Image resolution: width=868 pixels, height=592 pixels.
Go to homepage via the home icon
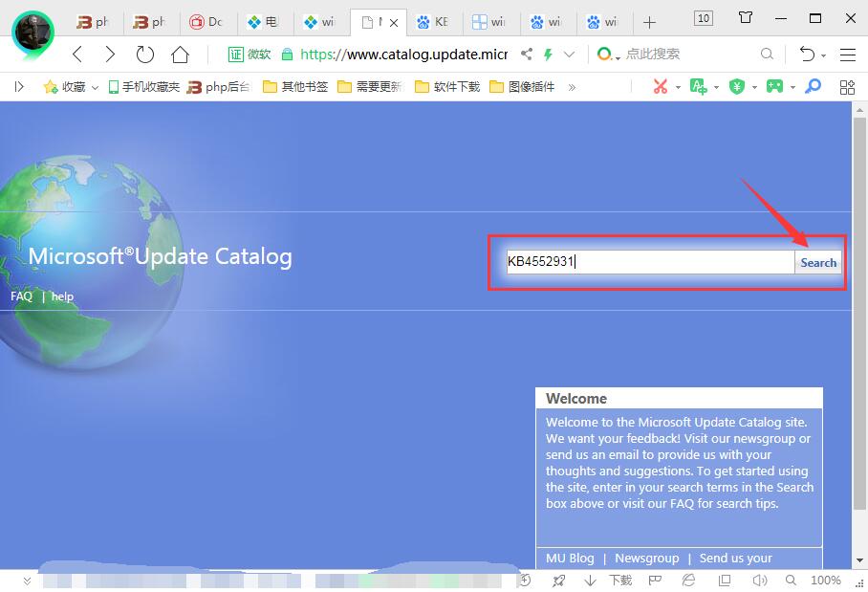[x=180, y=55]
